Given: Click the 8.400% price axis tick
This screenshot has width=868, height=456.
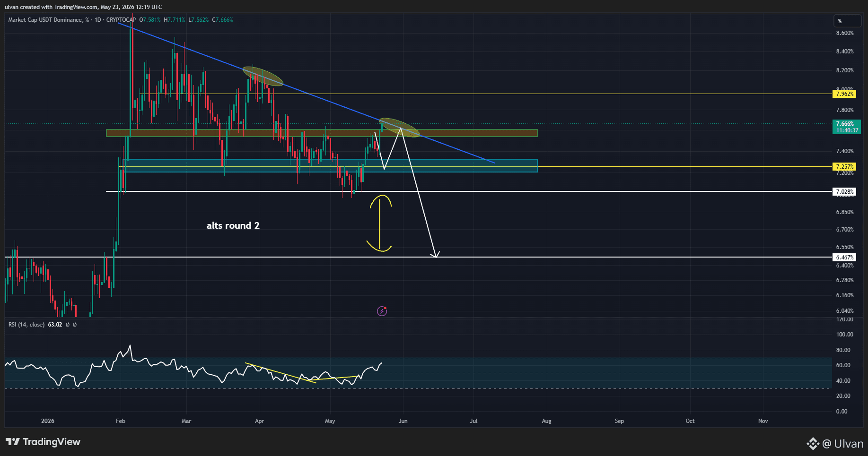Looking at the screenshot, I should pos(845,52).
